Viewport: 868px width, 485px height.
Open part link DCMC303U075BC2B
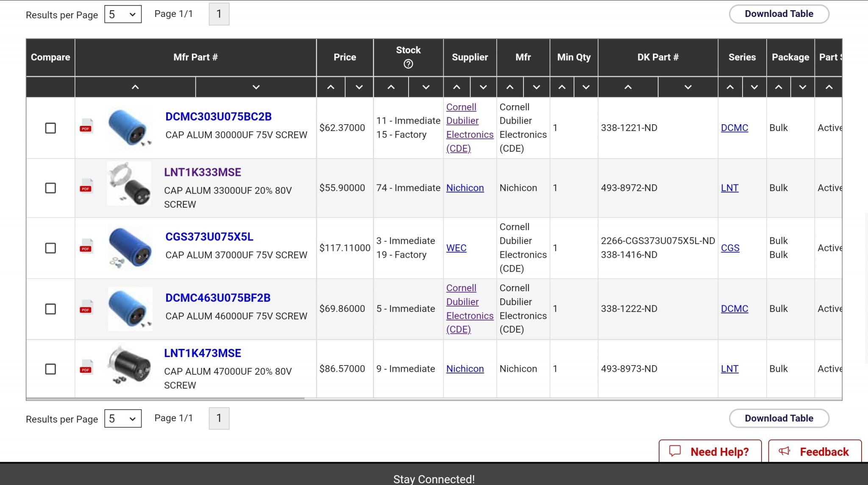218,117
